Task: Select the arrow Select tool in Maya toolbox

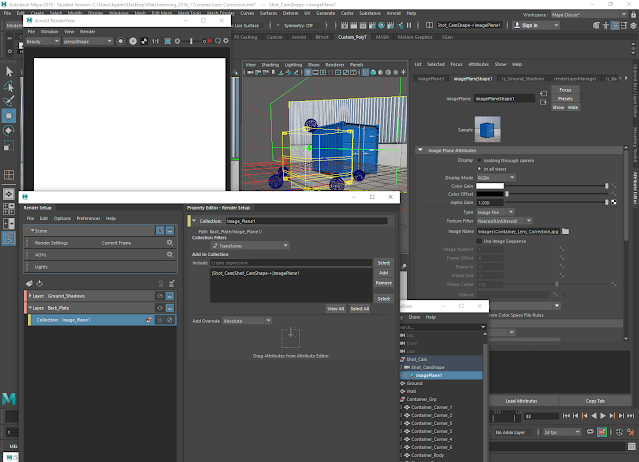Action: 9,72
